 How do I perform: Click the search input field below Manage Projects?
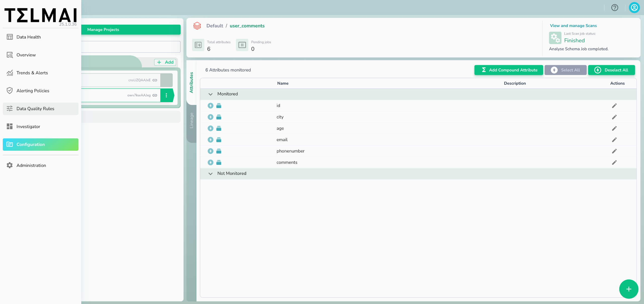point(131,47)
